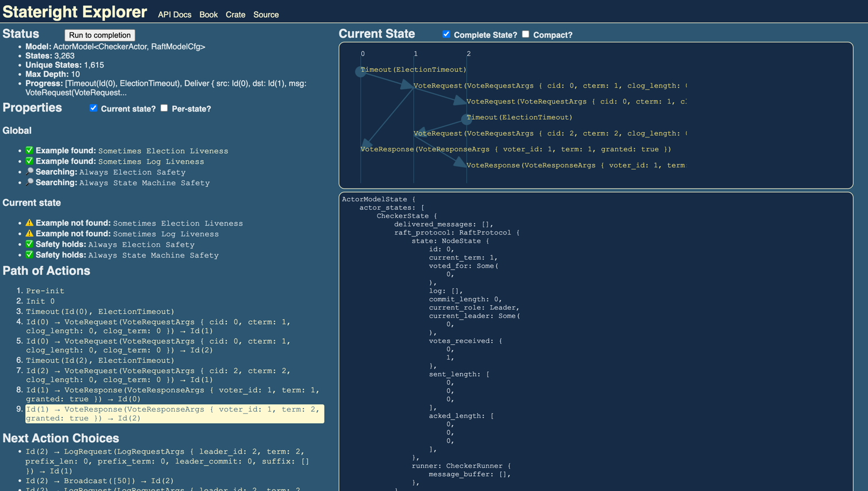
Task: Click the first Timeout node circle in sequence diagram
Action: 361,71
